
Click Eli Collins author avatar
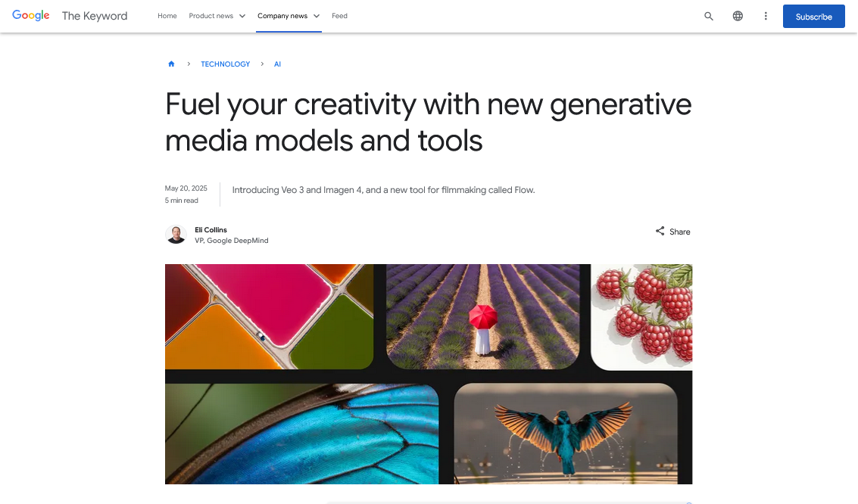tap(176, 235)
